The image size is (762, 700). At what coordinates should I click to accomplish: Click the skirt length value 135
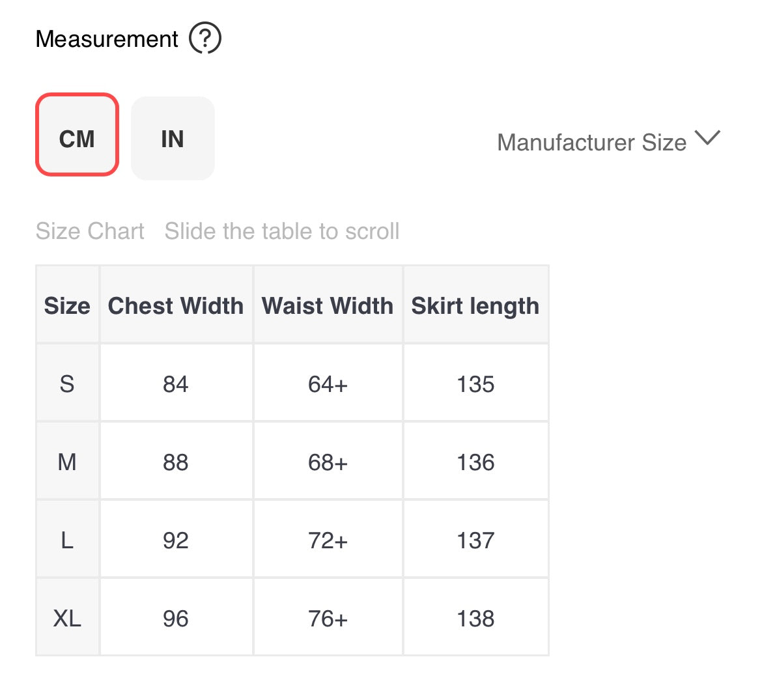pyautogui.click(x=475, y=384)
